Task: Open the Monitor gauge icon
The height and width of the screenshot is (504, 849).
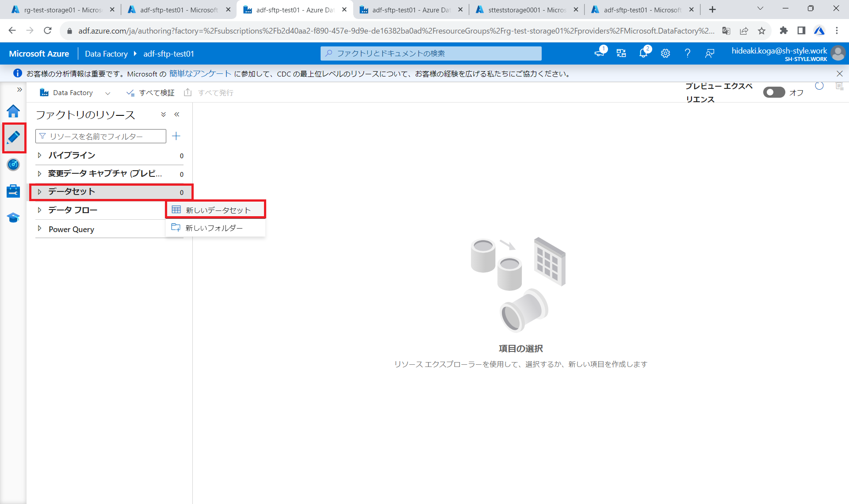Action: coord(13,164)
